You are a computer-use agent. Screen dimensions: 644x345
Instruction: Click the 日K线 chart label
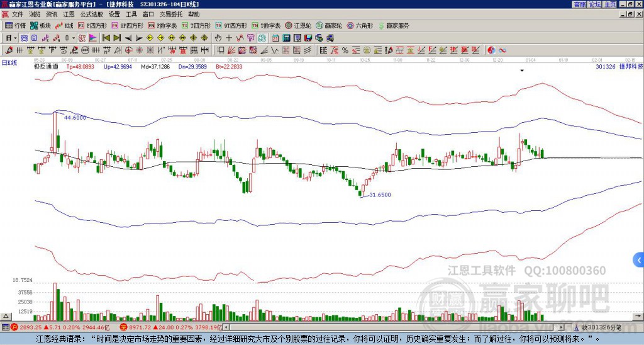click(9, 62)
